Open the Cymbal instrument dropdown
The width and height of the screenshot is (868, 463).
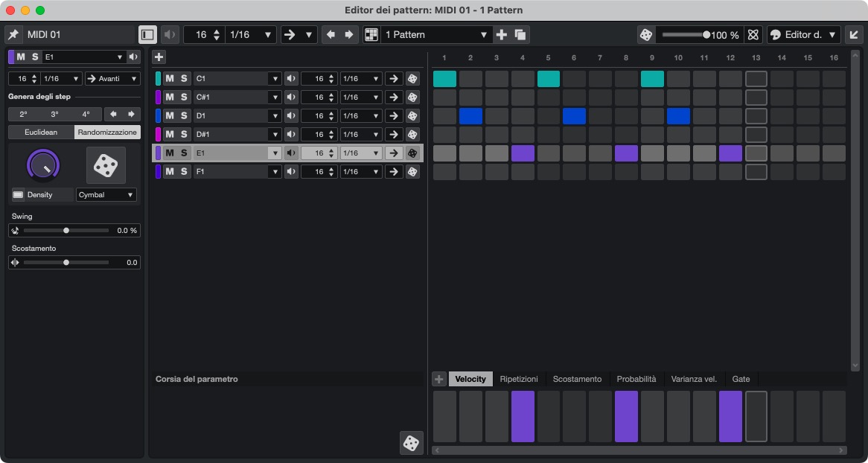point(106,194)
